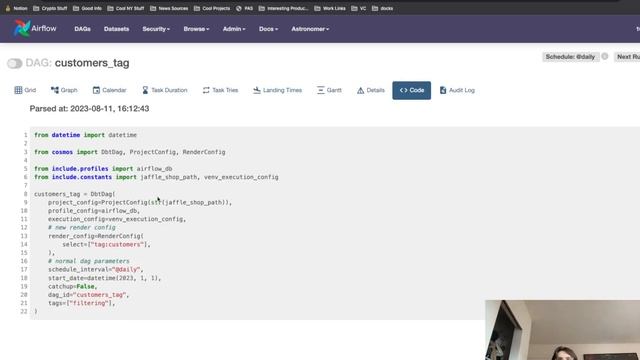Switch to the Gantt tab
Screen dimensions: 640x360
tap(329, 90)
